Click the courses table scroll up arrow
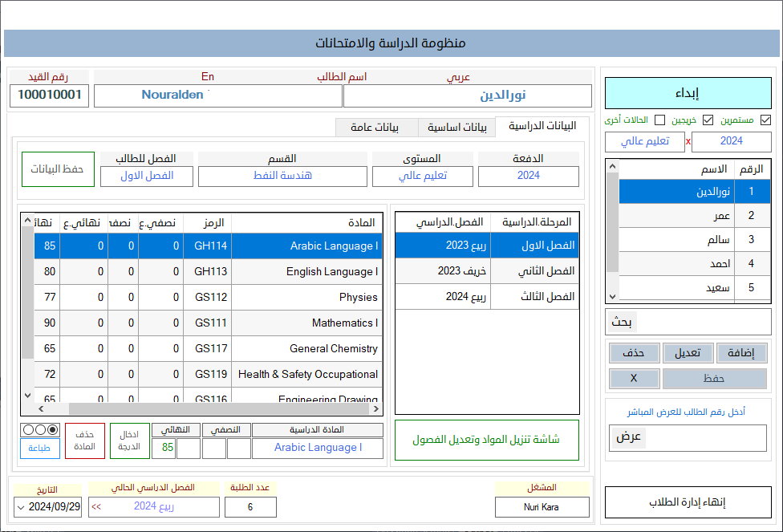Screen dimensions: 783x532 pos(28,221)
